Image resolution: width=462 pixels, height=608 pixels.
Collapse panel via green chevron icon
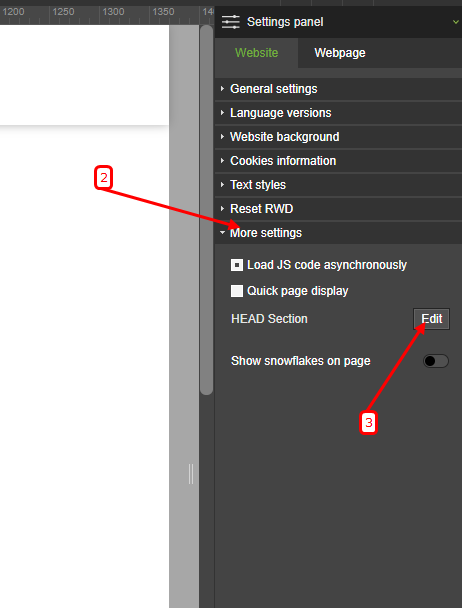pyautogui.click(x=456, y=22)
